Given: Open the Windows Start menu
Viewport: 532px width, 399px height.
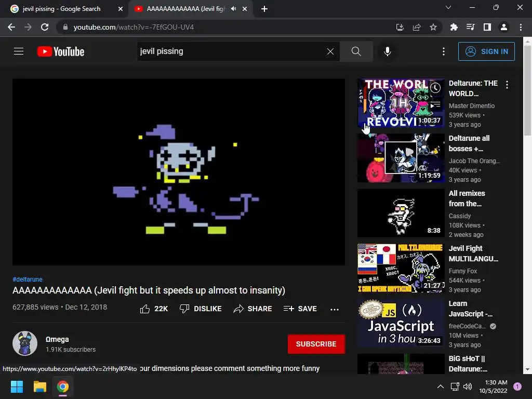Looking at the screenshot, I should [17, 387].
